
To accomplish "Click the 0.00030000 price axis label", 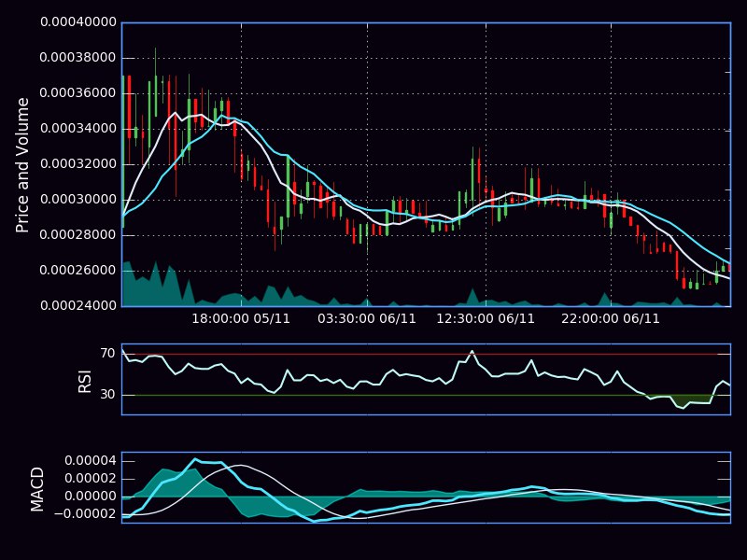I will [78, 200].
